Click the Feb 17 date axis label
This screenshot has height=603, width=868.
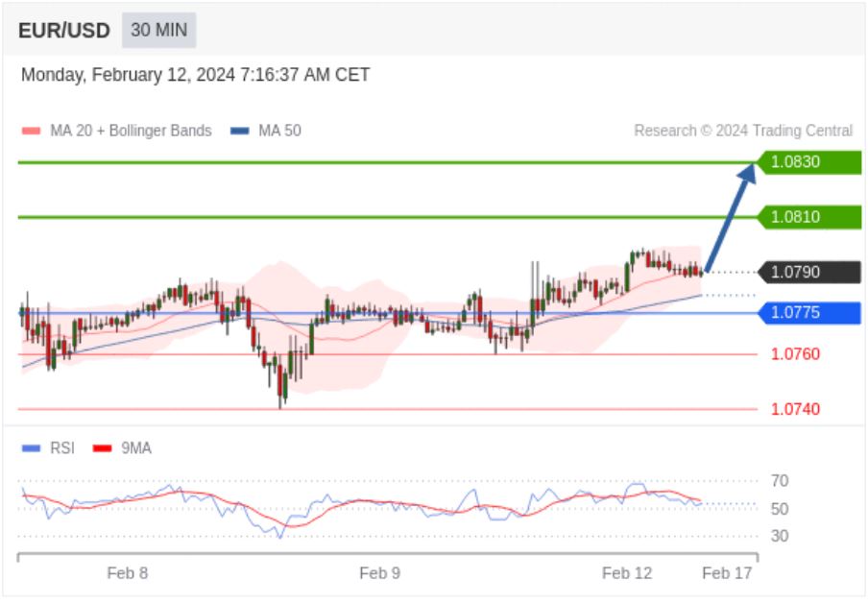point(727,573)
